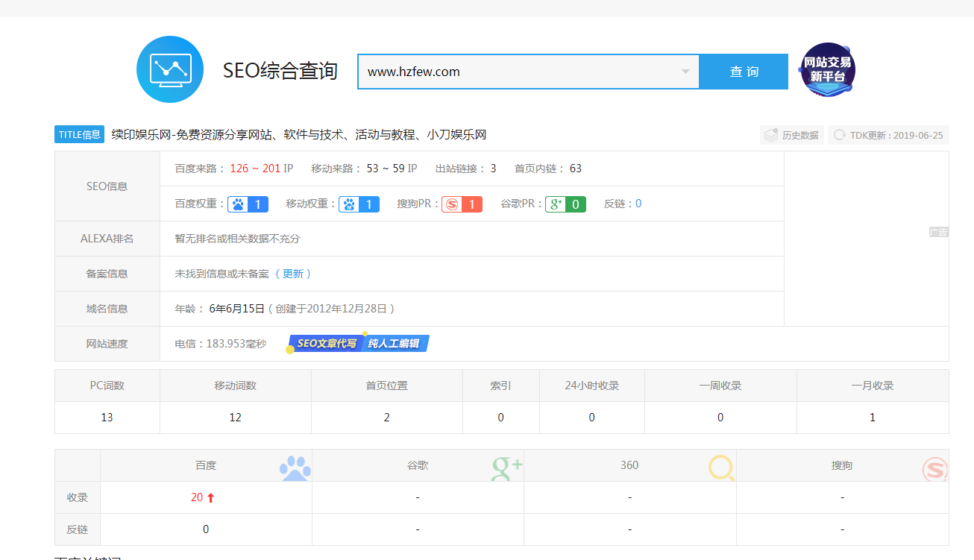Image resolution: width=974 pixels, height=560 pixels.
Task: Open the 反链 count link
Action: tap(638, 204)
